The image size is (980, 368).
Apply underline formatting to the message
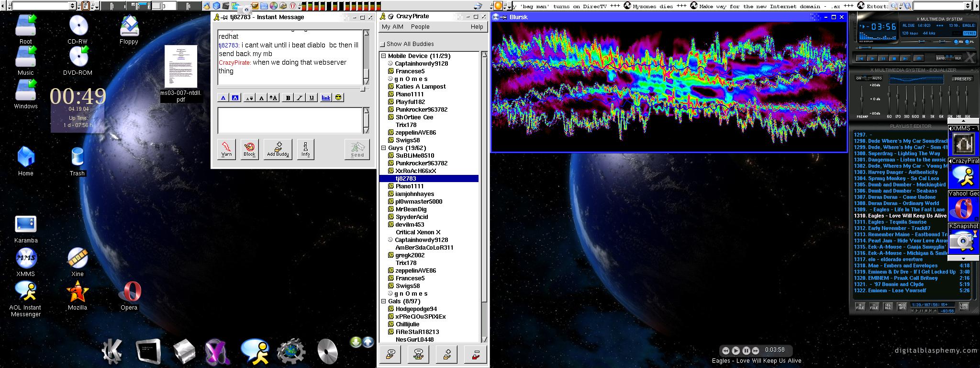(x=312, y=98)
